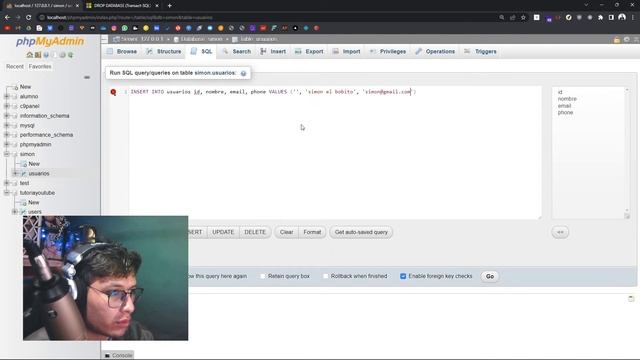Click the Clear button
Image resolution: width=640 pixels, height=360 pixels.
[x=287, y=232]
